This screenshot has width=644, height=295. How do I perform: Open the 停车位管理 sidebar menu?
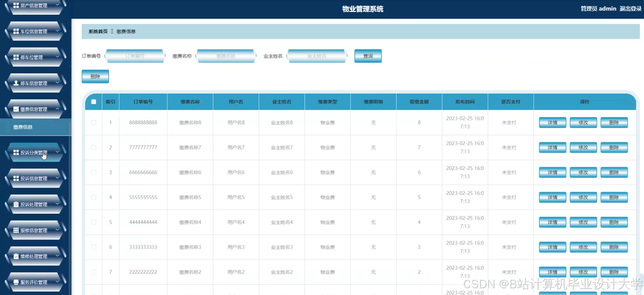point(35,57)
